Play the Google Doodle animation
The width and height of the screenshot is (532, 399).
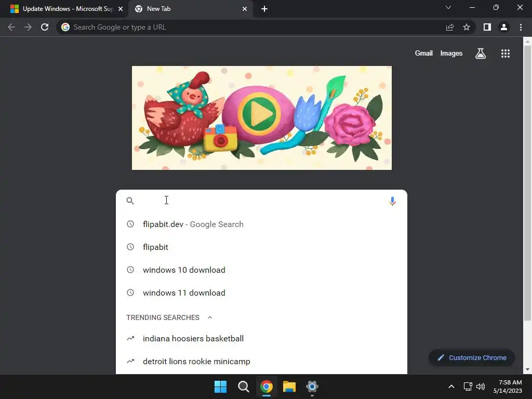(x=259, y=114)
